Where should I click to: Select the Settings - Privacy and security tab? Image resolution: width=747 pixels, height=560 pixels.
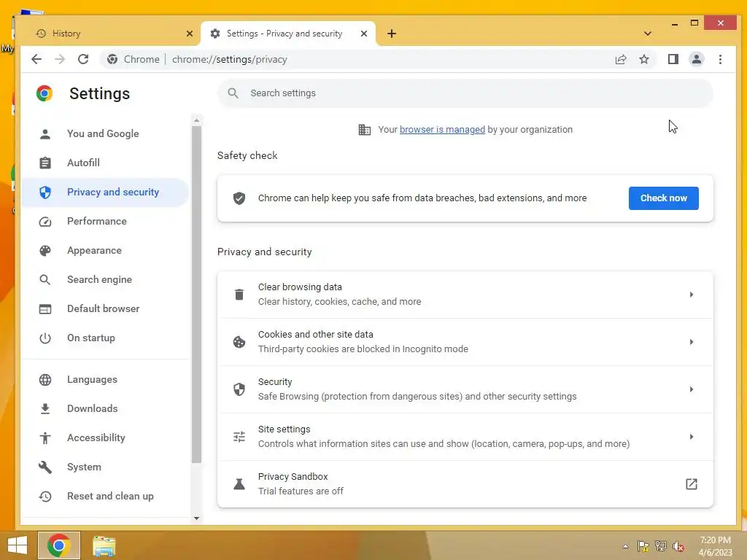pyautogui.click(x=288, y=34)
